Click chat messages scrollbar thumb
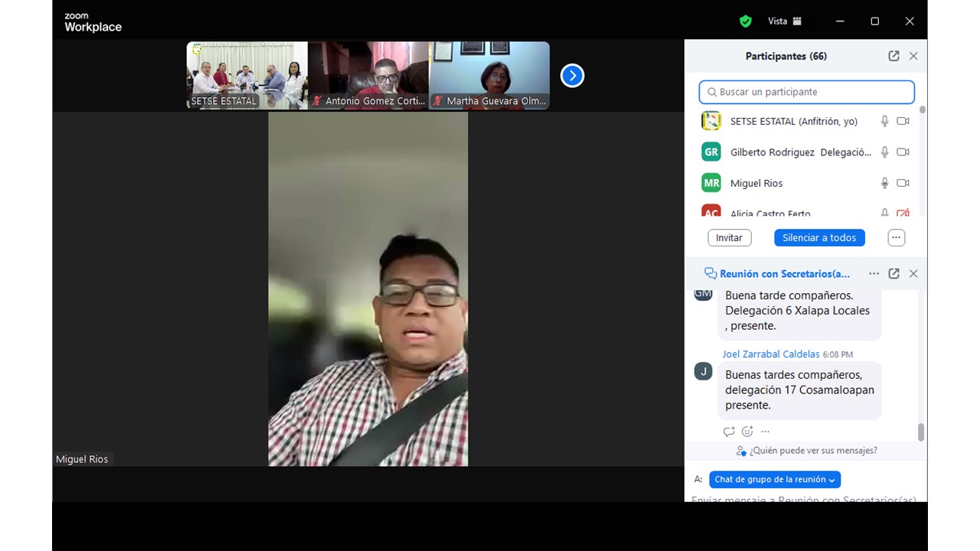Image resolution: width=980 pixels, height=551 pixels. [920, 432]
